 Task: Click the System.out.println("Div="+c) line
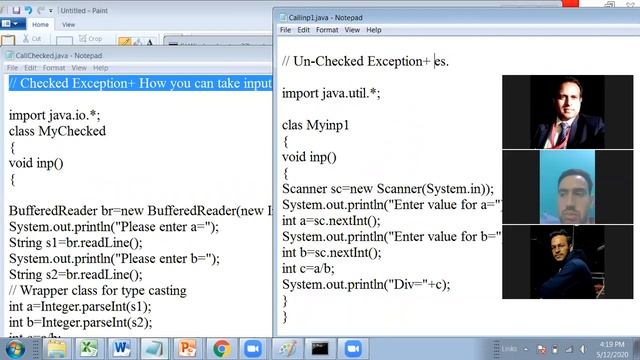point(366,284)
